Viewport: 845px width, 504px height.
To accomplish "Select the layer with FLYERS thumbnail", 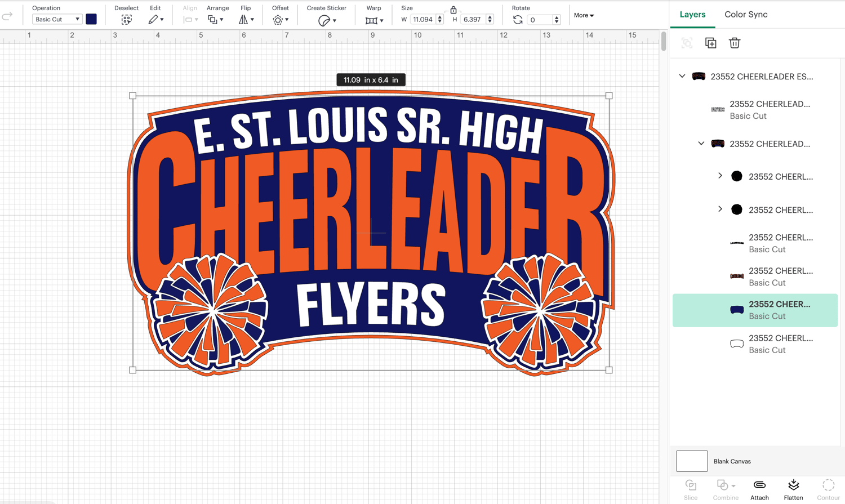I will 755,110.
